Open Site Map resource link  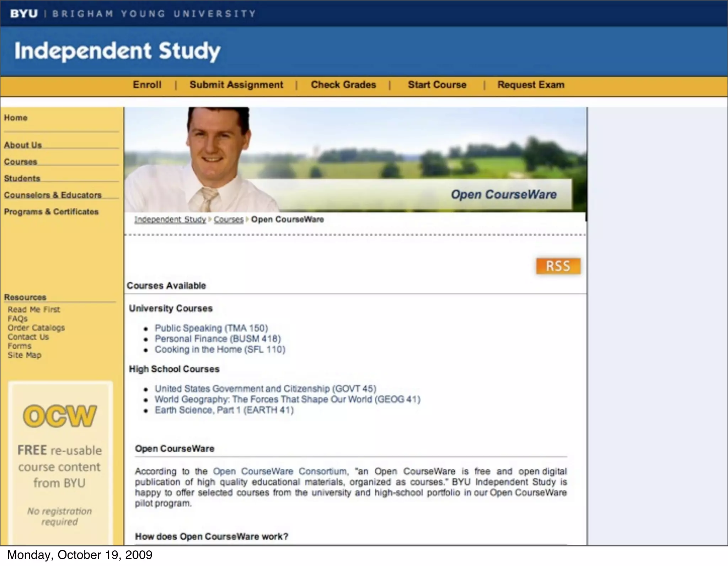point(25,355)
